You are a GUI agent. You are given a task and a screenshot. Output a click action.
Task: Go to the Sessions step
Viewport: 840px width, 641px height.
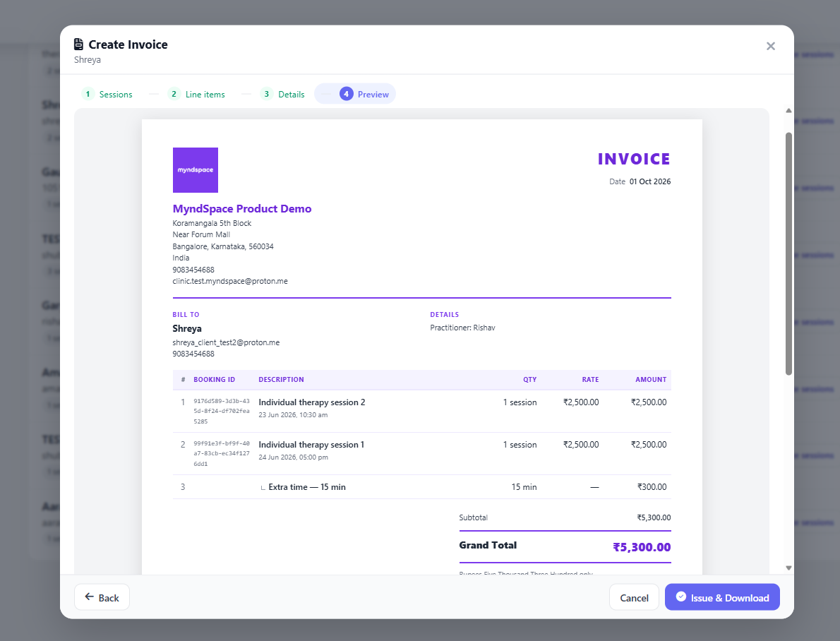[x=107, y=94]
